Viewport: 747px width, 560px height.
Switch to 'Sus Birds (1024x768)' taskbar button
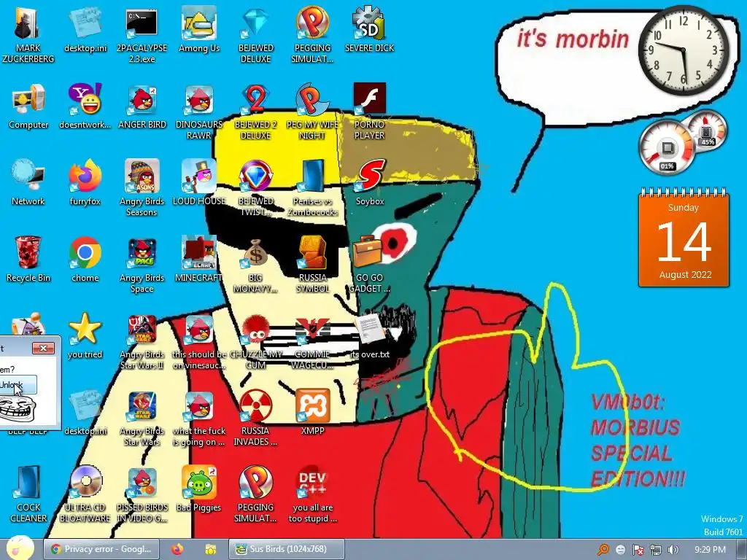[286, 549]
